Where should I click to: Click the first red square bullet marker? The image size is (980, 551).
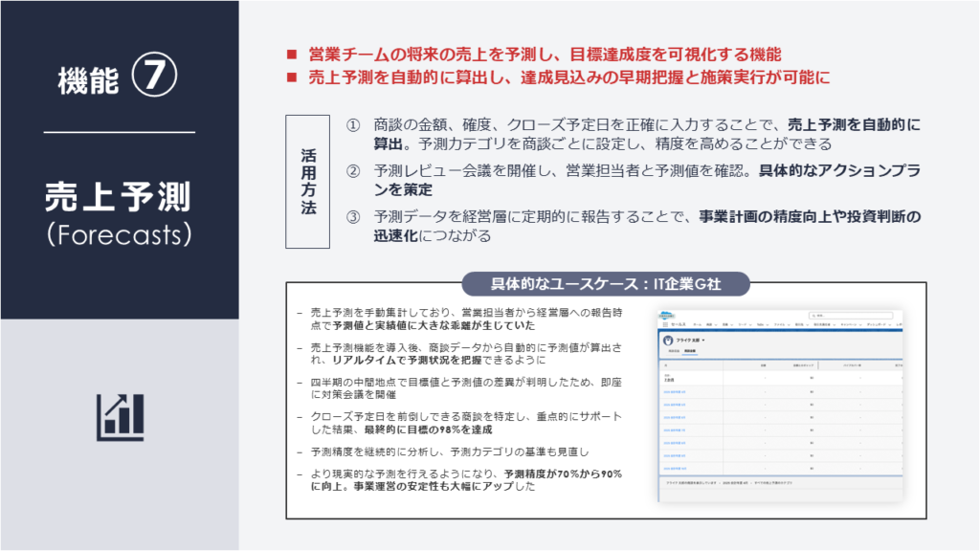pyautogui.click(x=293, y=55)
